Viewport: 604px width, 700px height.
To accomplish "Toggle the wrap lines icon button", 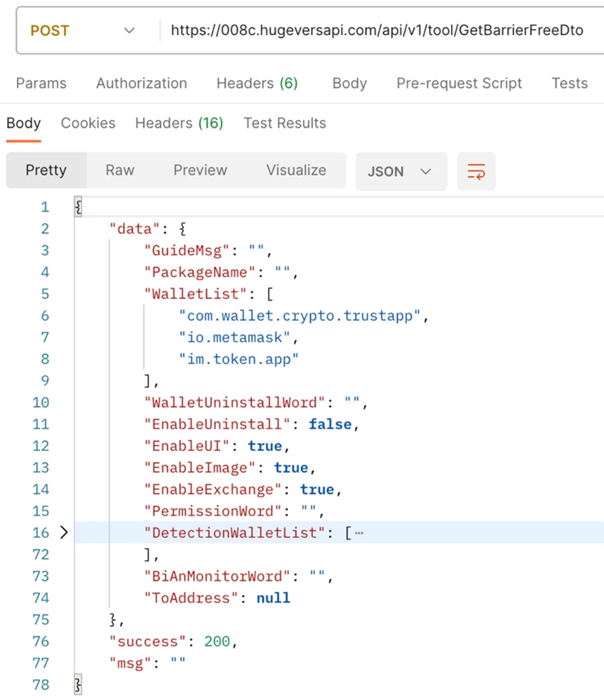I will [476, 171].
